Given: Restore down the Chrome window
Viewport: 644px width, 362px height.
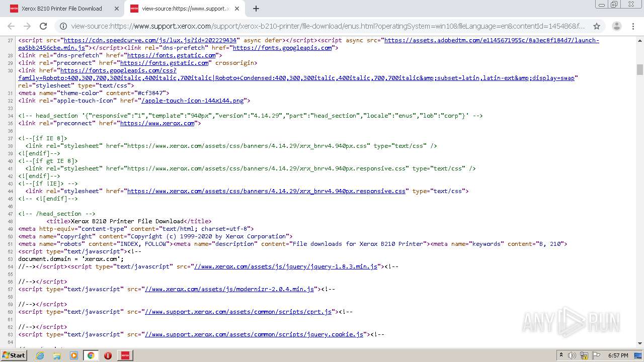Looking at the screenshot, I should pyautogui.click(x=614, y=5).
